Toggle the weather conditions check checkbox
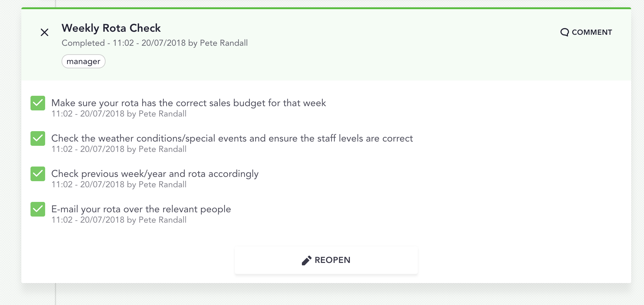Viewport: 644px width, 305px height. (x=38, y=138)
